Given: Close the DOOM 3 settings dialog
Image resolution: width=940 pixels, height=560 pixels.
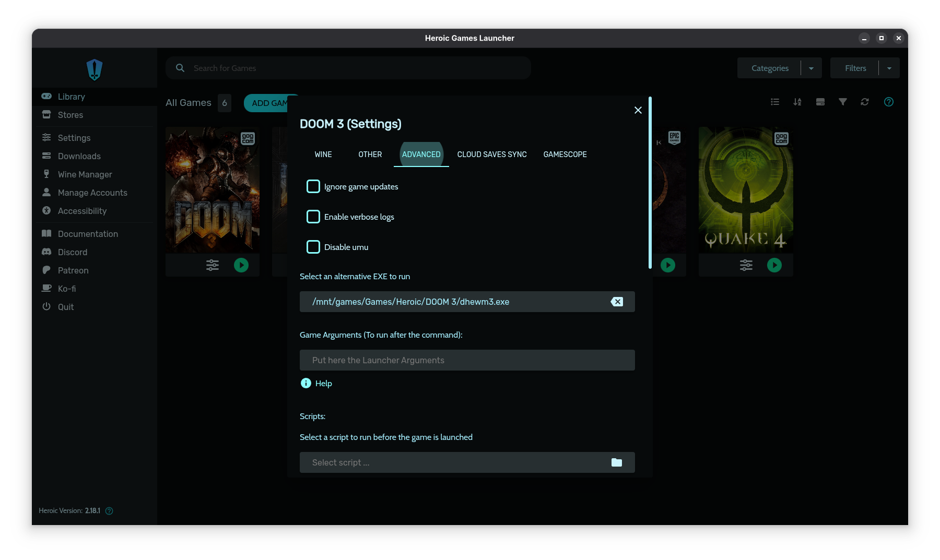Looking at the screenshot, I should 638,110.
